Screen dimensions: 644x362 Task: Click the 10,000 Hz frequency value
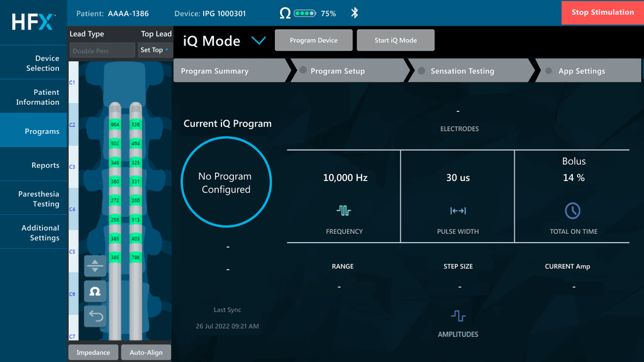[x=345, y=178]
